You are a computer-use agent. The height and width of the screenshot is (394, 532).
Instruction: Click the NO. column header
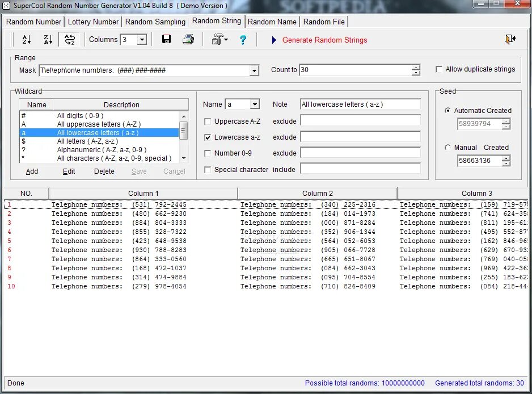26,193
